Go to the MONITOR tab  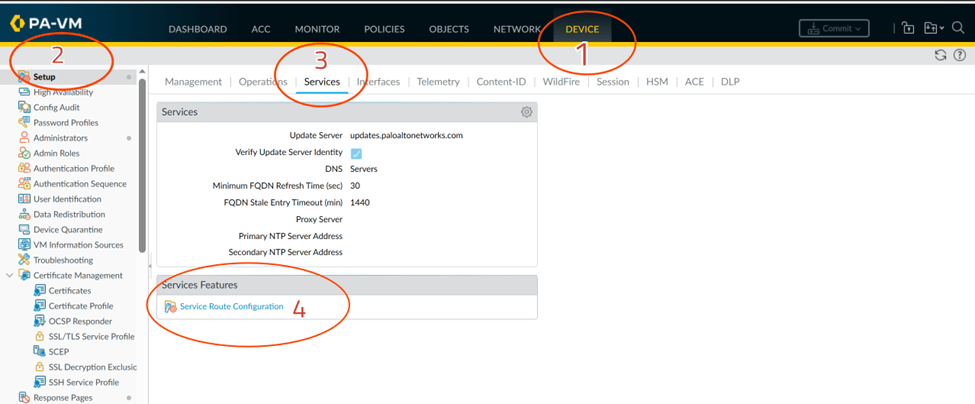coord(317,29)
